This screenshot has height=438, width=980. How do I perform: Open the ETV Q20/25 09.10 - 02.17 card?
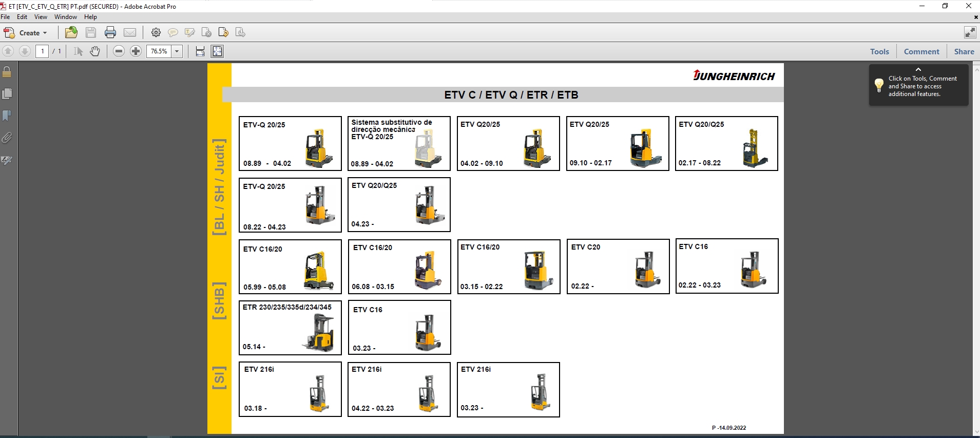(x=618, y=144)
